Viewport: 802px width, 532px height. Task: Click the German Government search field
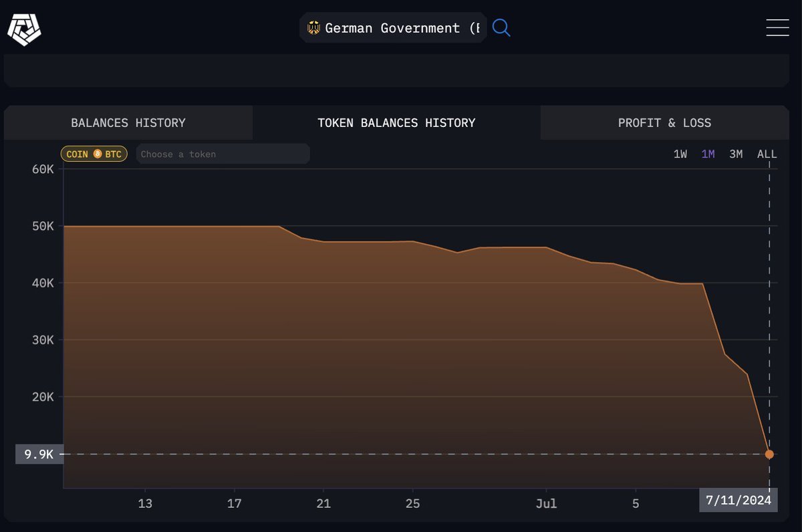[393, 28]
